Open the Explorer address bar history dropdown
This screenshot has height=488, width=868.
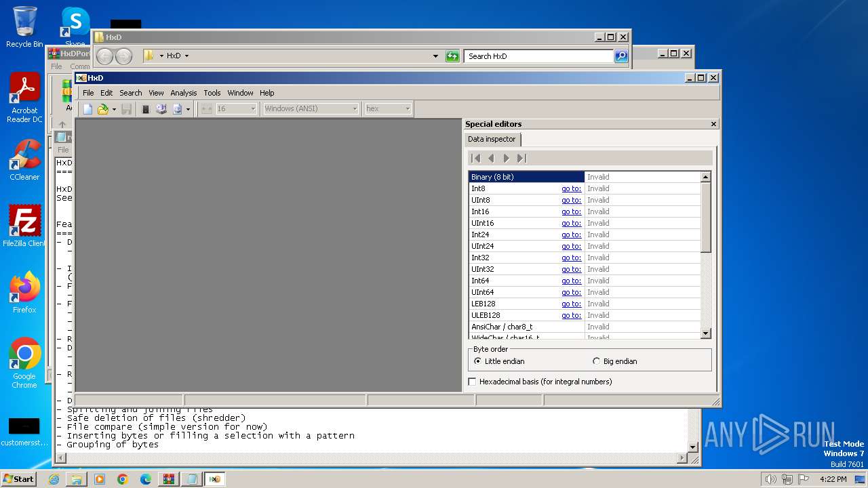point(435,56)
